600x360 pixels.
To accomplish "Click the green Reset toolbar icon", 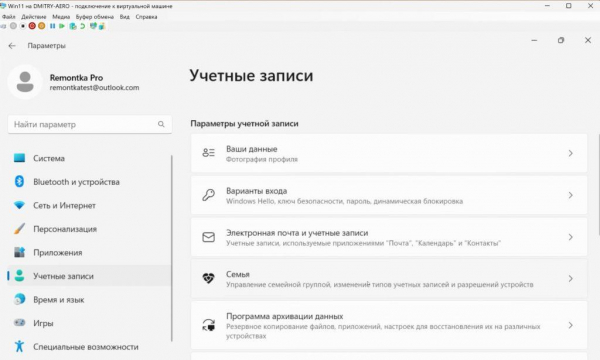I will pyautogui.click(x=62, y=26).
